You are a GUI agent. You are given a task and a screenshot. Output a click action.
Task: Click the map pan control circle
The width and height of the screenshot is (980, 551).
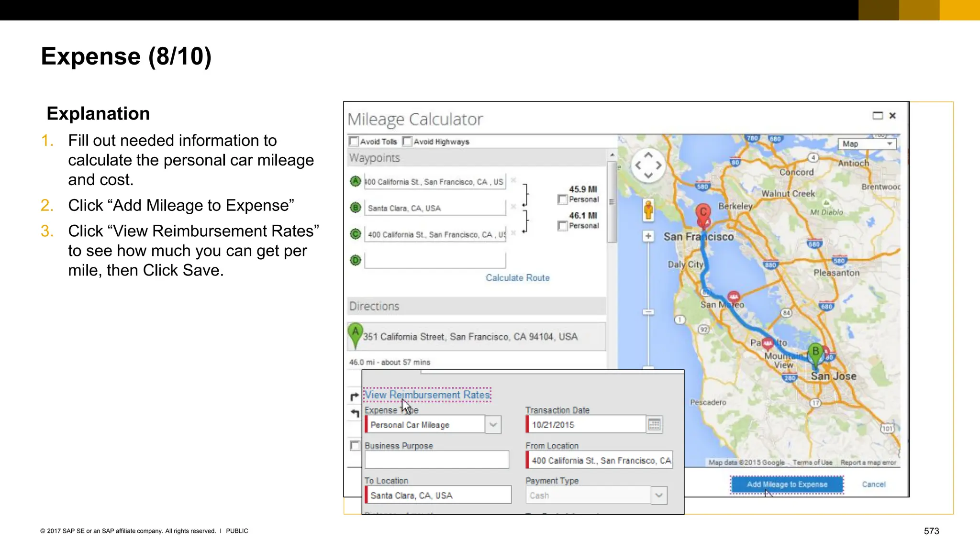(648, 165)
